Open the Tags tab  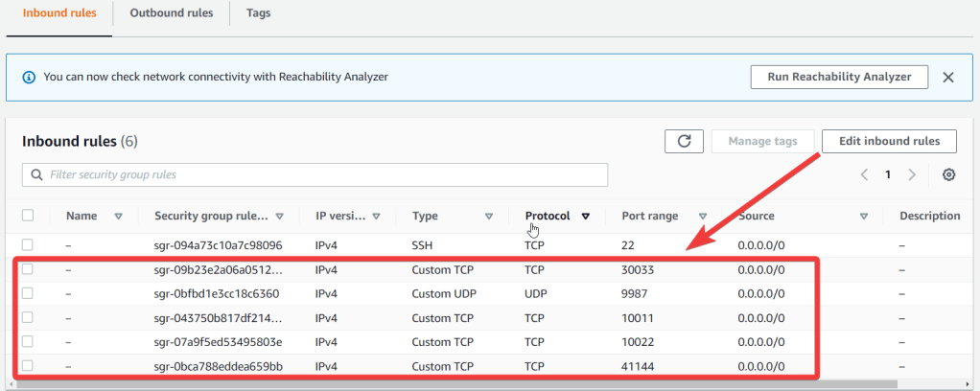[258, 13]
